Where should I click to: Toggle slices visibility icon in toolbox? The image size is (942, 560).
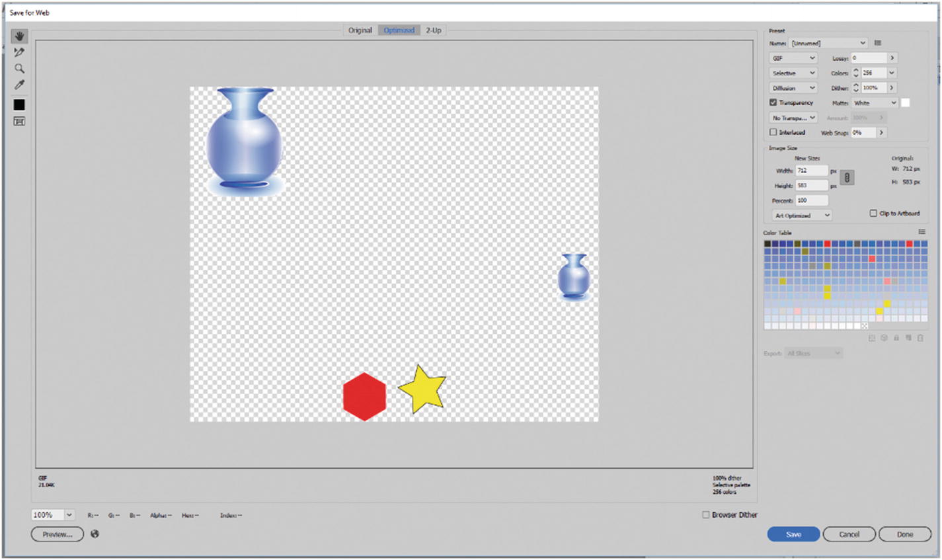coord(19,122)
